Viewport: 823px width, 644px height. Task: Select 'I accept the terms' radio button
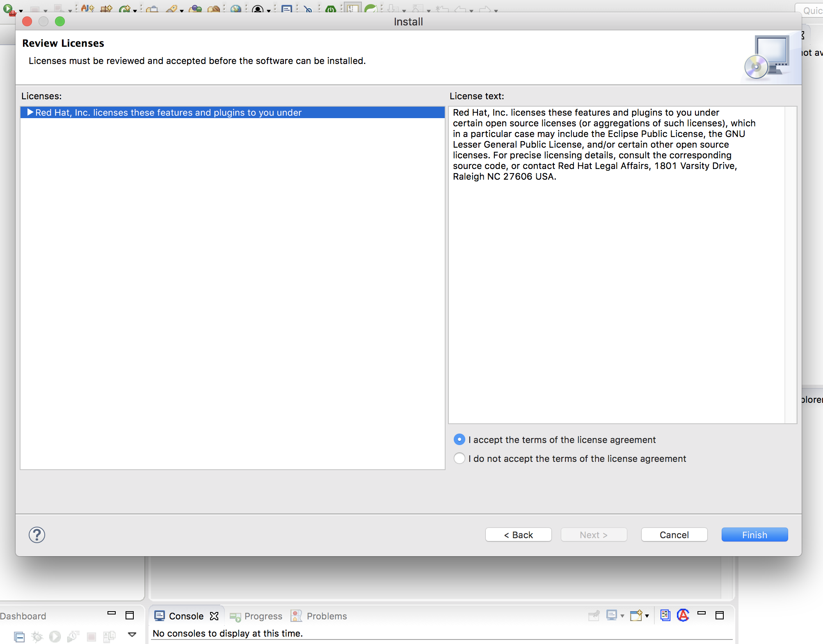click(x=460, y=439)
